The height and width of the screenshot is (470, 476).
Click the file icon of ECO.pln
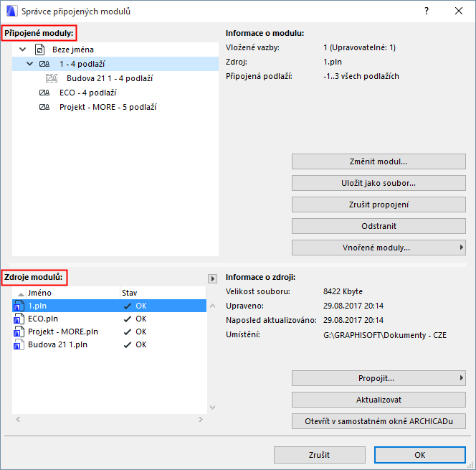[19, 319]
